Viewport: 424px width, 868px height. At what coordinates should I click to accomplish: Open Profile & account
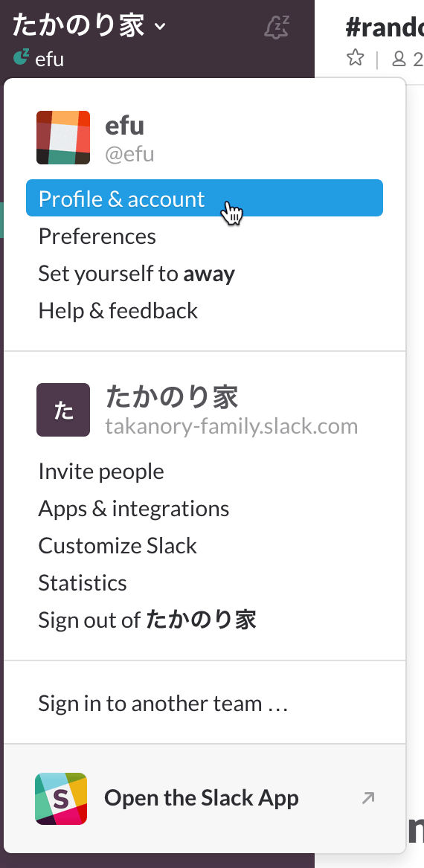tap(205, 198)
